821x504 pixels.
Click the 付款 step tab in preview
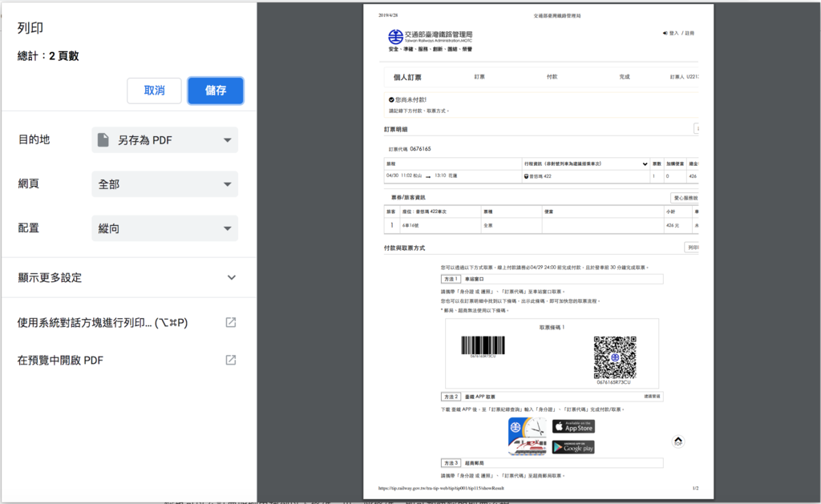tap(552, 77)
